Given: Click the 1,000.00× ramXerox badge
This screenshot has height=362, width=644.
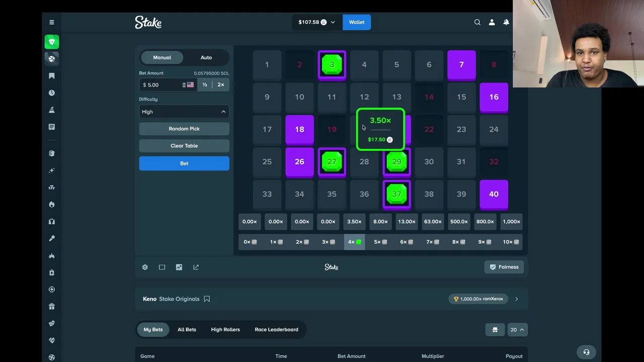Looking at the screenshot, I should [478, 299].
